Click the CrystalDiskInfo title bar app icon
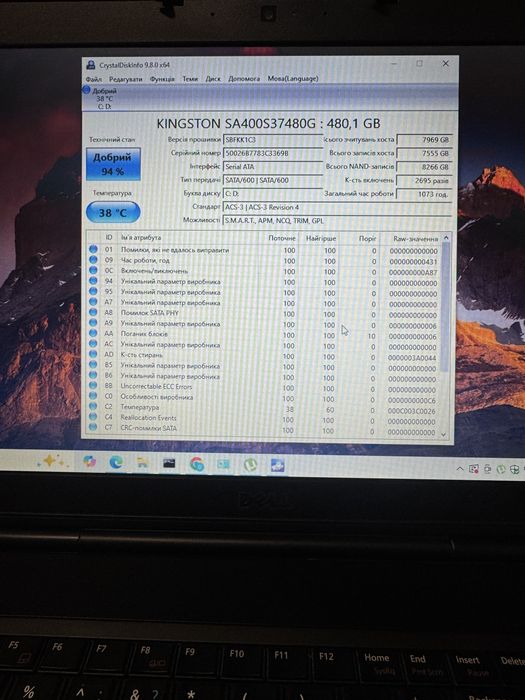Image resolution: width=525 pixels, height=700 pixels. (x=91, y=65)
